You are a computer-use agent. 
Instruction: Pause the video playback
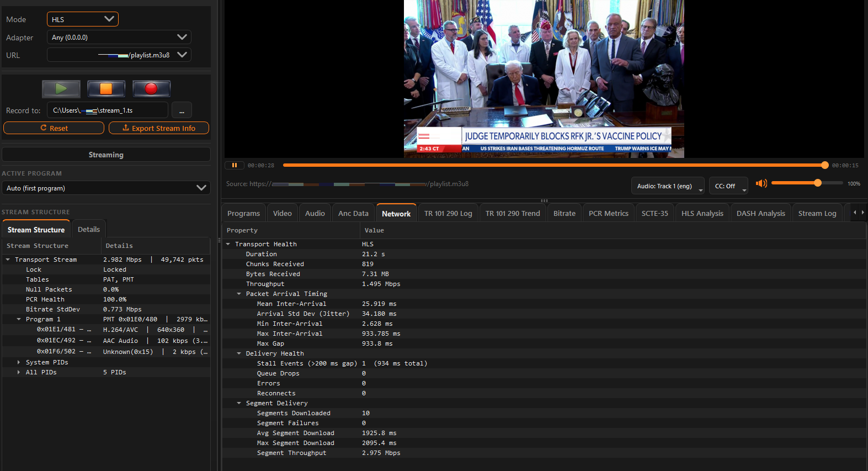(235, 165)
